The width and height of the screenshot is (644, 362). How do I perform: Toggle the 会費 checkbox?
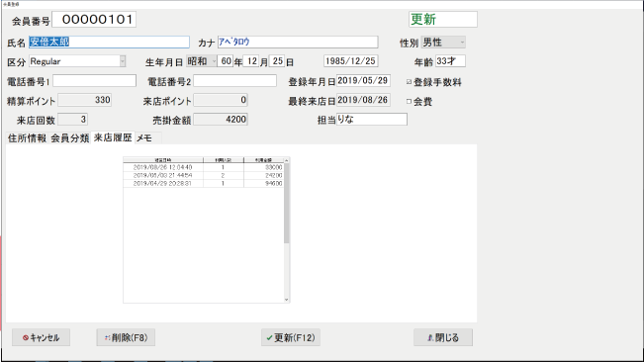(410, 101)
